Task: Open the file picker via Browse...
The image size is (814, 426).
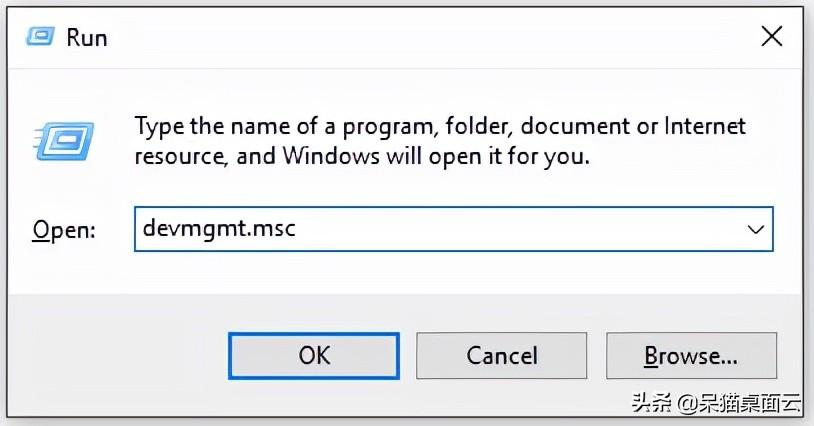Action: click(691, 356)
